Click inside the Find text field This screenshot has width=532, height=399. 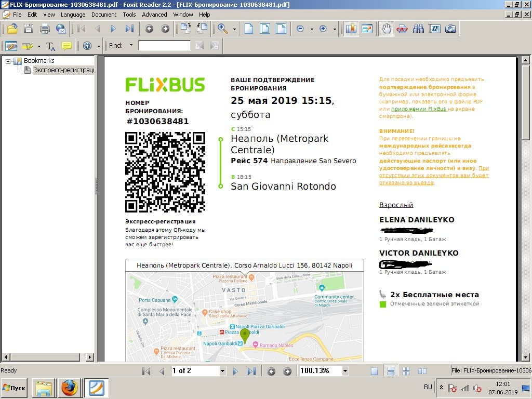click(x=164, y=46)
